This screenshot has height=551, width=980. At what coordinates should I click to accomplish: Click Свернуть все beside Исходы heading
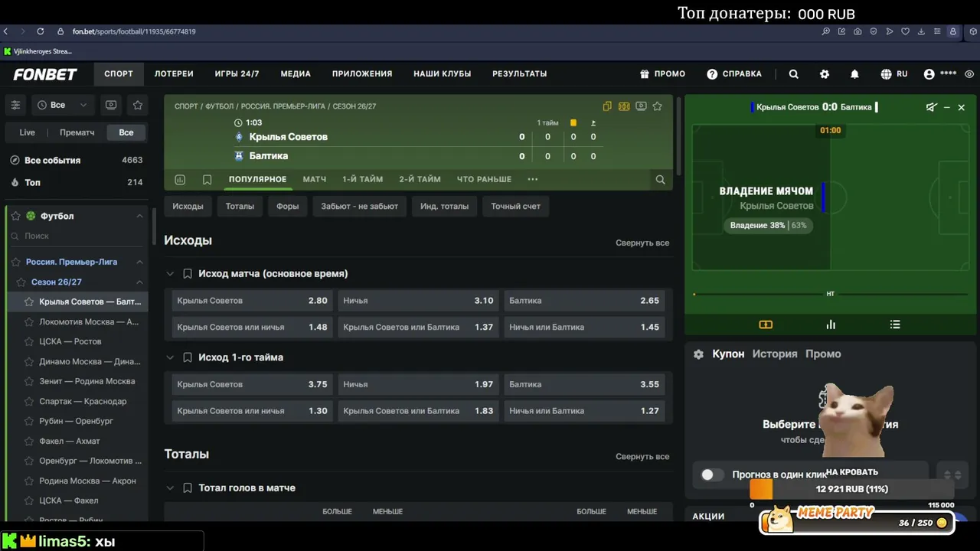tap(642, 243)
